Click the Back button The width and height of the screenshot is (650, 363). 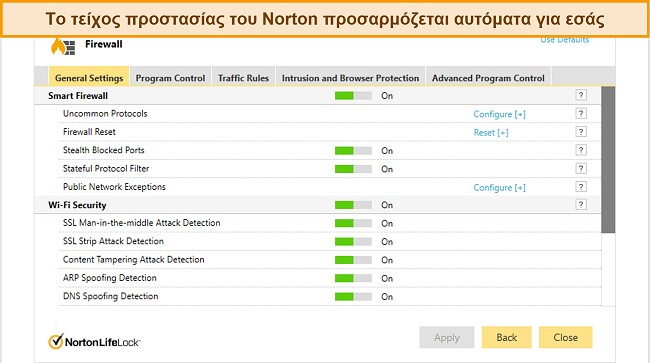tap(507, 337)
